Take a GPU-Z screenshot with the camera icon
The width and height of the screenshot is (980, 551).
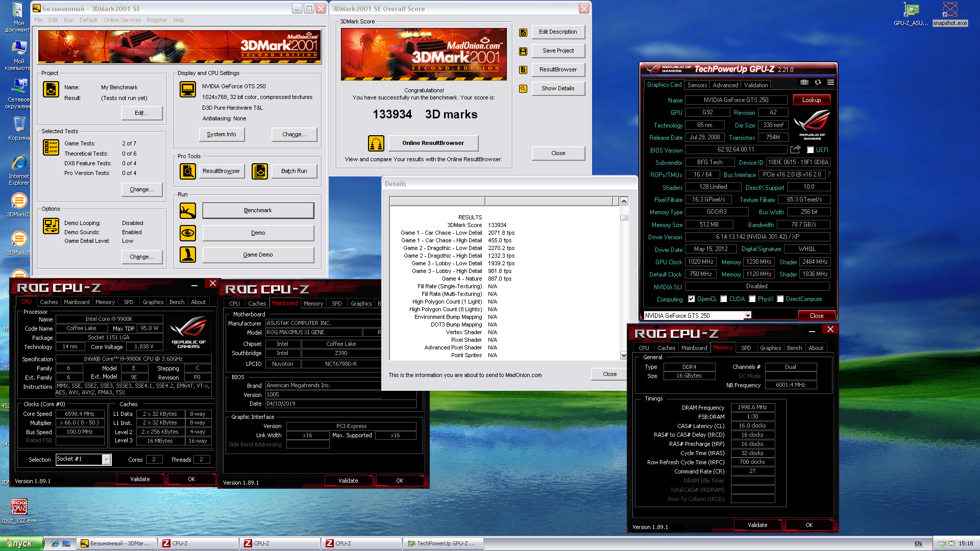tap(804, 82)
